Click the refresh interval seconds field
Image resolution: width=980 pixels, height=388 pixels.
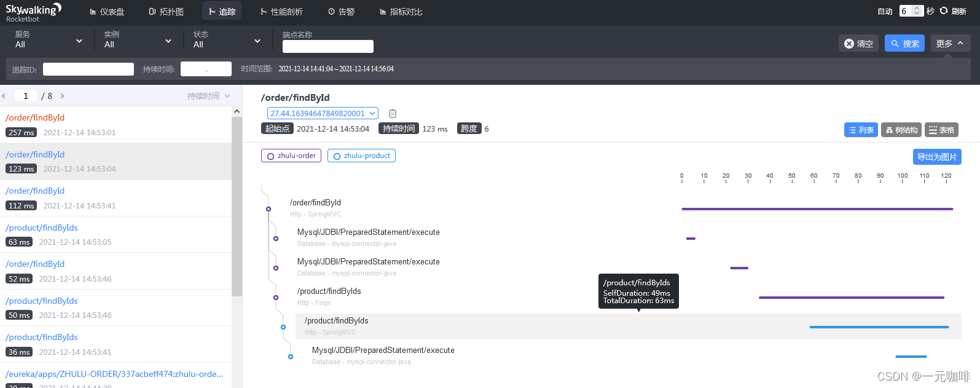(x=911, y=11)
